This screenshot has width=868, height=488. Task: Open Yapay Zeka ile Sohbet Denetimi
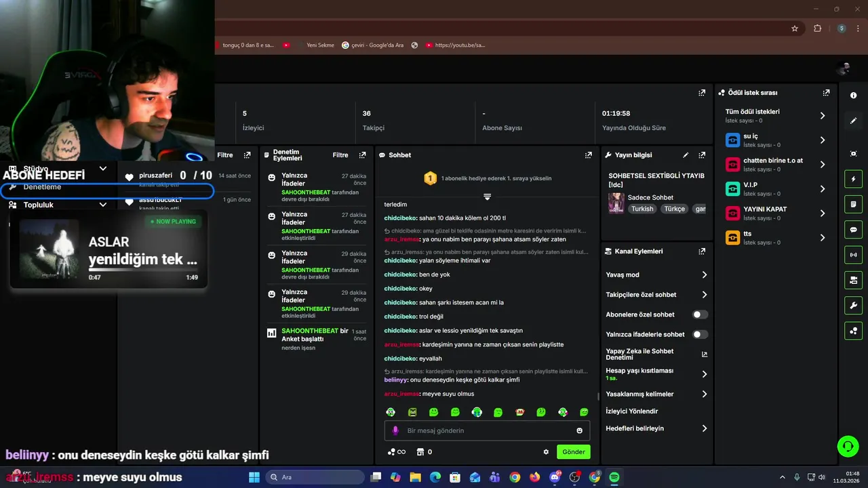(x=656, y=354)
